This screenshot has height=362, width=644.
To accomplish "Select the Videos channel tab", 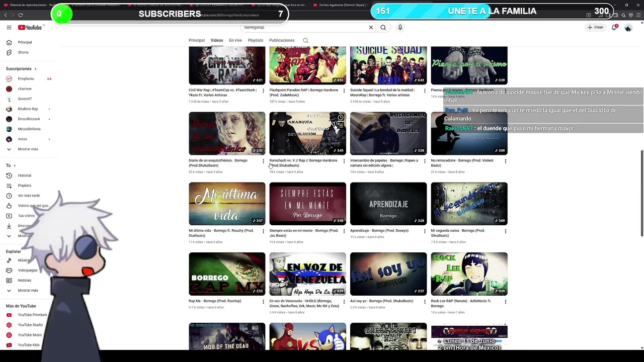I will [x=217, y=40].
